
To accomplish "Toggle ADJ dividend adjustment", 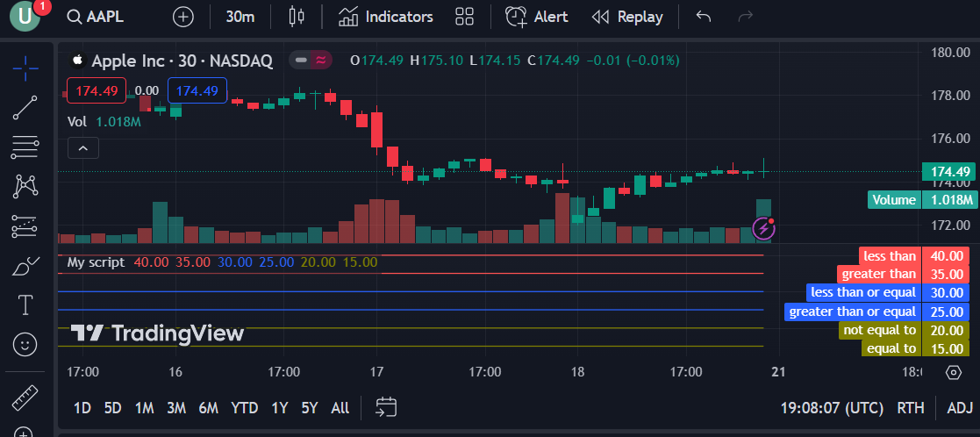I will pos(959,408).
